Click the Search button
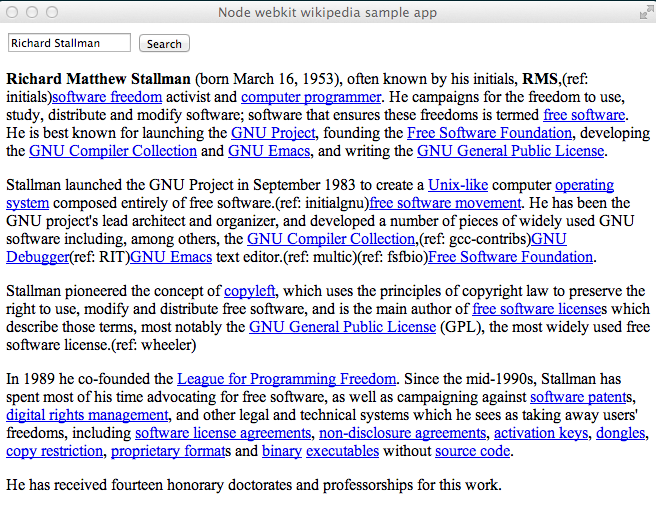 tap(164, 44)
